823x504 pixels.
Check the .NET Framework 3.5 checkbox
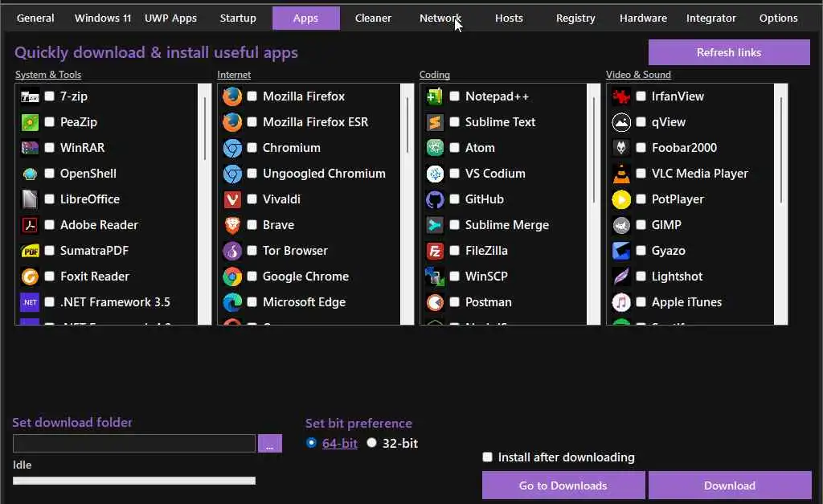click(x=49, y=302)
